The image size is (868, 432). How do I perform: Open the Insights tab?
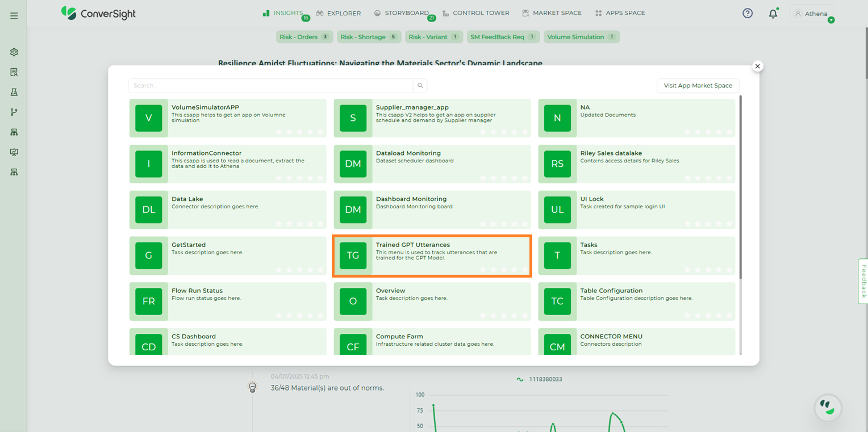pos(283,13)
